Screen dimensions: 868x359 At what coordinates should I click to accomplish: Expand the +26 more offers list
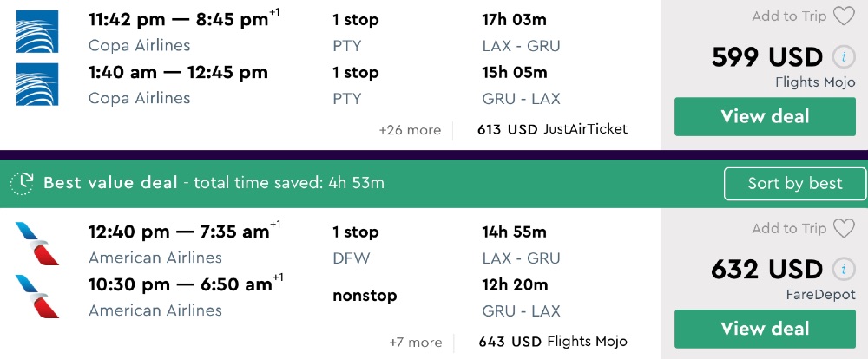tap(410, 130)
